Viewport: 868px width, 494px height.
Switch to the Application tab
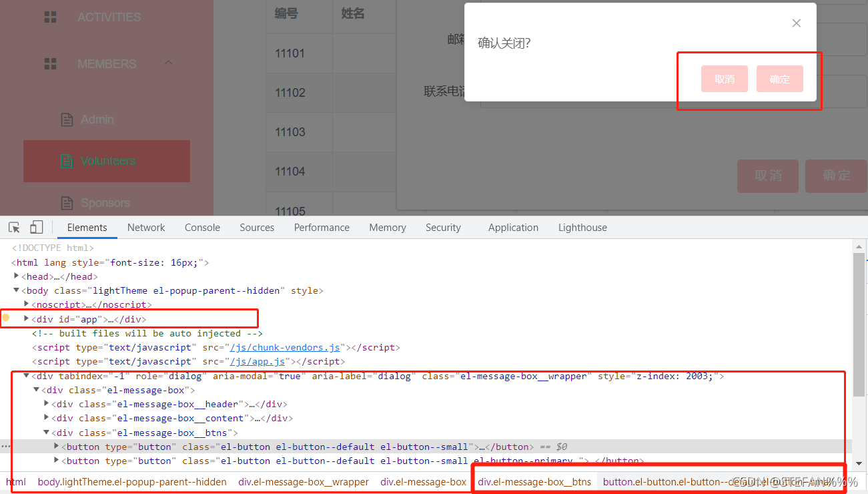coord(513,228)
